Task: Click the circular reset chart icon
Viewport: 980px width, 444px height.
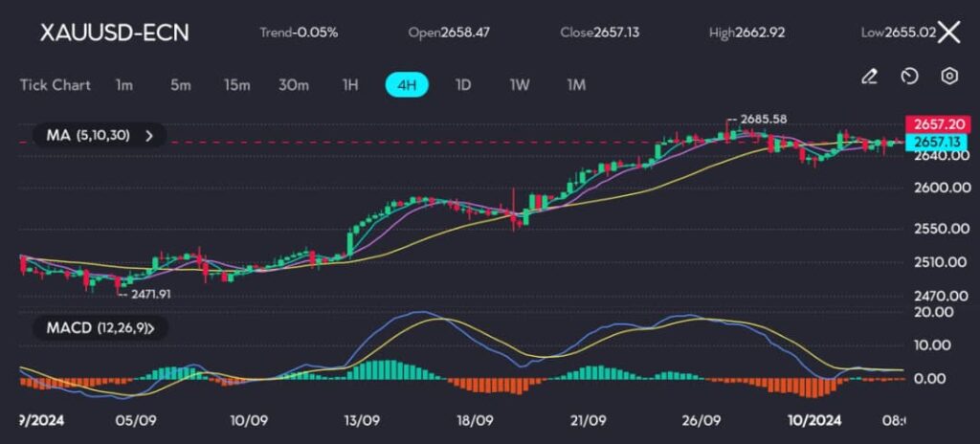Action: pyautogui.click(x=910, y=77)
